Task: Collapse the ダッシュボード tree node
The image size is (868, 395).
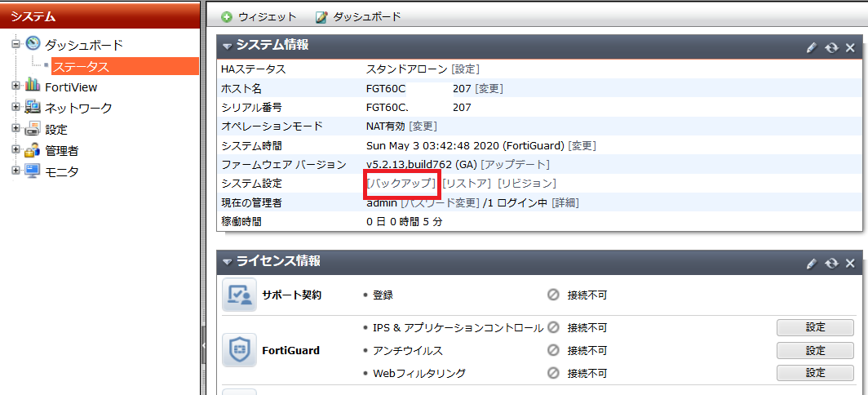Action: pos(15,44)
